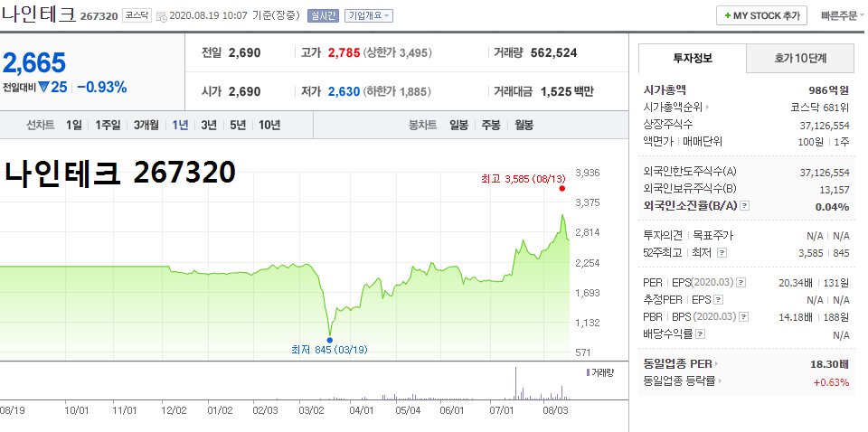Click the 나인테크 stock name heading
The width and height of the screenshot is (868, 432).
click(38, 14)
